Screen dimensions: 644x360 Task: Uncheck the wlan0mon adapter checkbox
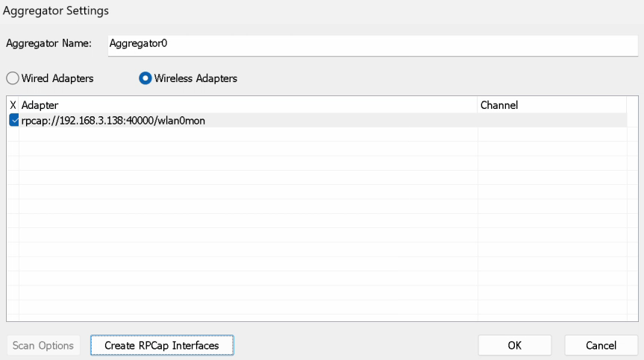[x=13, y=120]
